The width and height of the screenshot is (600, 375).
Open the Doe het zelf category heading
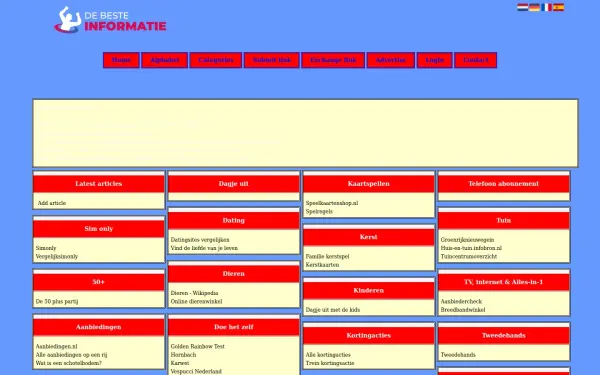click(234, 327)
